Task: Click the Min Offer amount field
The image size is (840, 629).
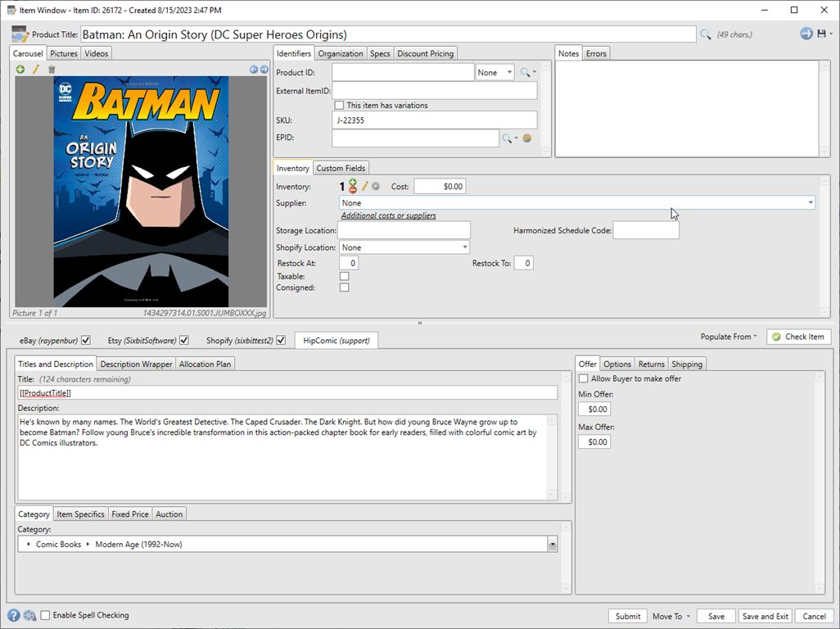Action: click(x=594, y=410)
